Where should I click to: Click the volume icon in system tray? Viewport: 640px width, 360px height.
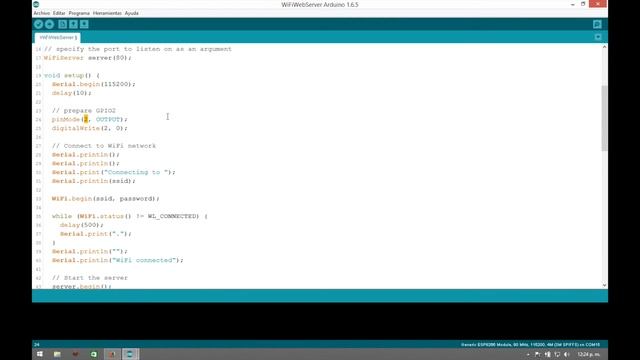click(567, 355)
